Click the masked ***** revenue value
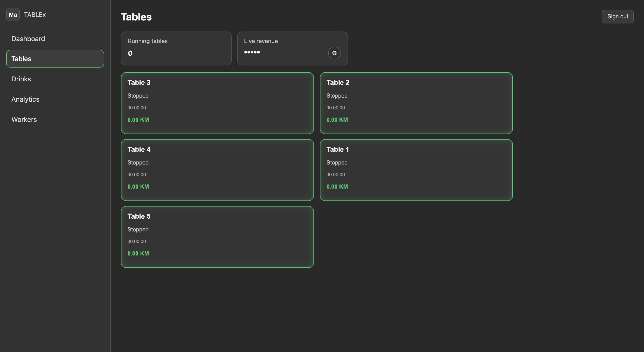The image size is (644, 352). tap(252, 52)
